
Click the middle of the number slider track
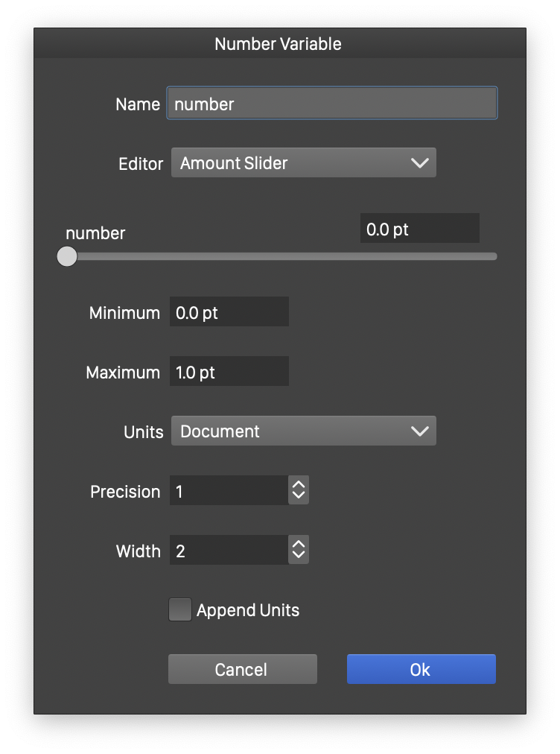[281, 256]
